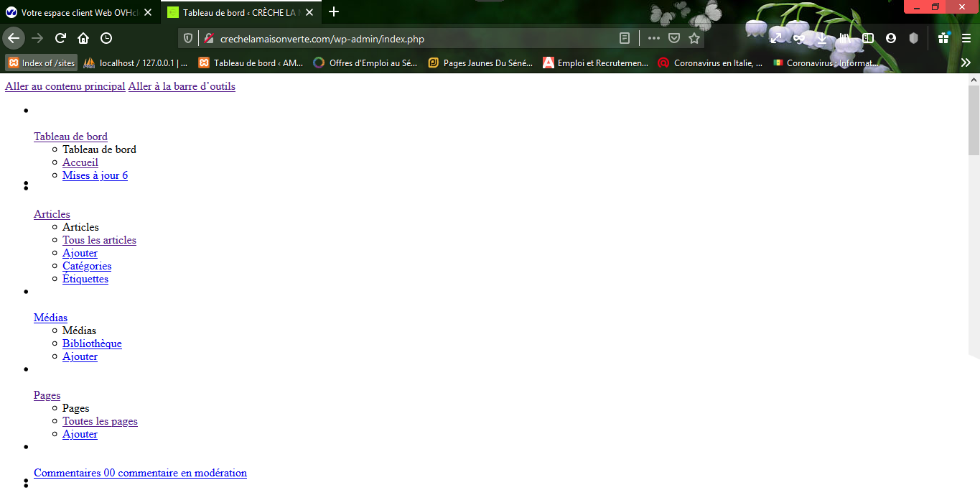This screenshot has width=980, height=503.
Task: Go to the Firefox home page
Action: click(83, 38)
